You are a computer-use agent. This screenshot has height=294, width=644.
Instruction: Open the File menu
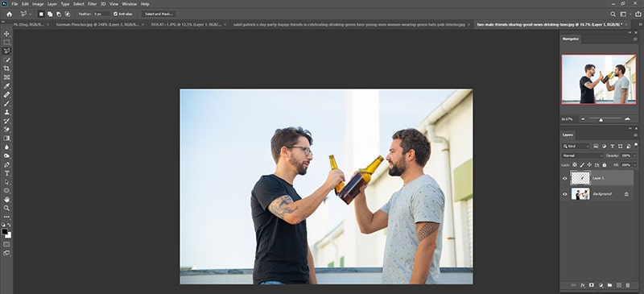[14, 4]
